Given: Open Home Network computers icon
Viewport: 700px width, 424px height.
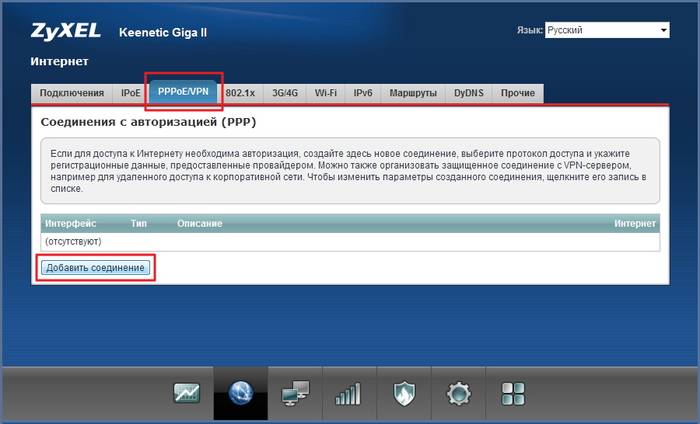Looking at the screenshot, I should coord(295,393).
